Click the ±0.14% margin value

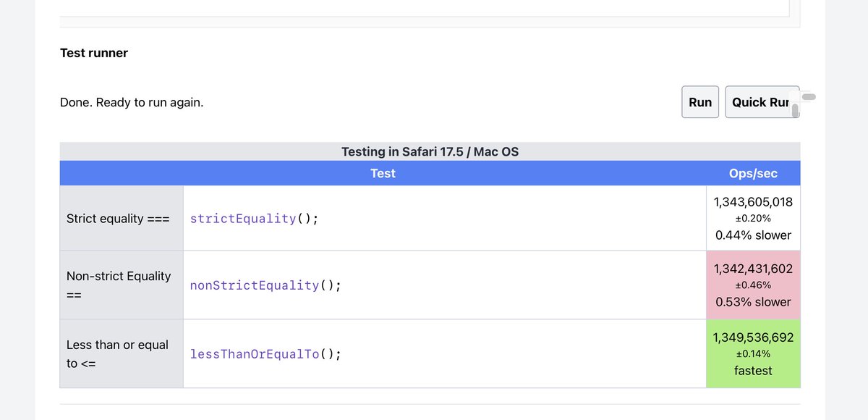753,354
